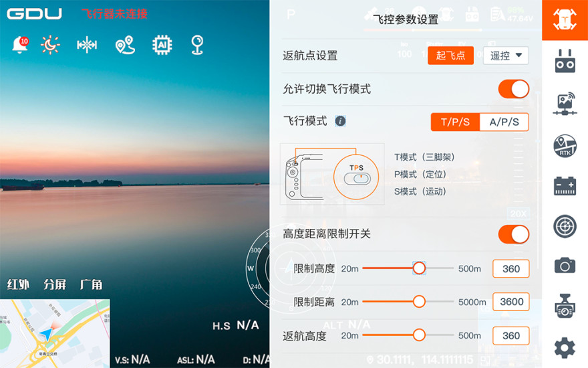The image size is (588, 368).
Task: Click the 限制距离 value field showing 3600
Action: [511, 302]
